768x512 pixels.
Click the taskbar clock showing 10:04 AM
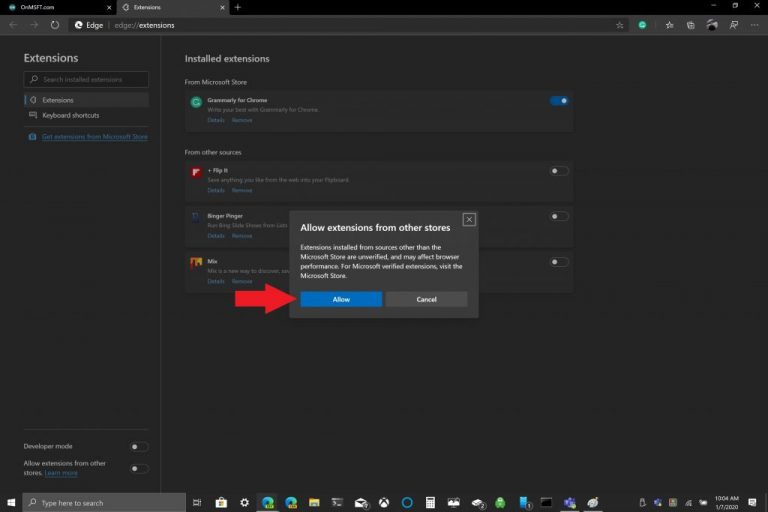726,503
